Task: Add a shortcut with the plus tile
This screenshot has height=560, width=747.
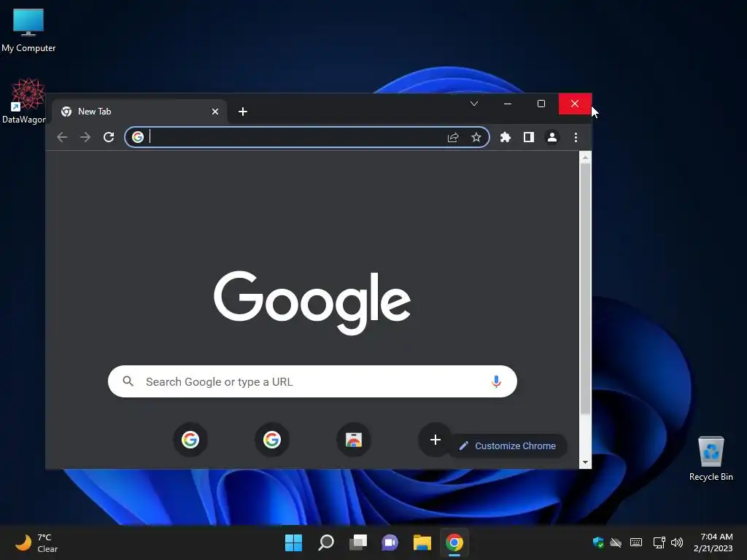Action: pos(435,440)
